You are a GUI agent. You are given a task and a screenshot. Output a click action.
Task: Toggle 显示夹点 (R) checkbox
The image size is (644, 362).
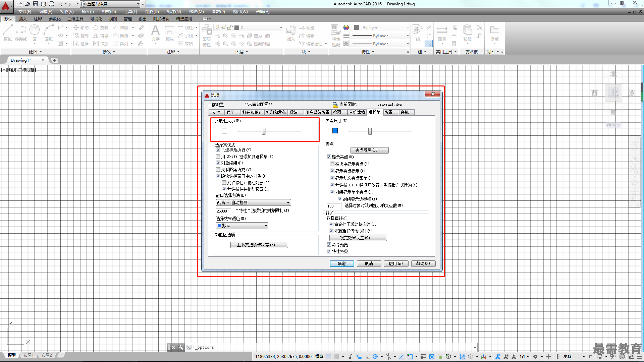[329, 157]
